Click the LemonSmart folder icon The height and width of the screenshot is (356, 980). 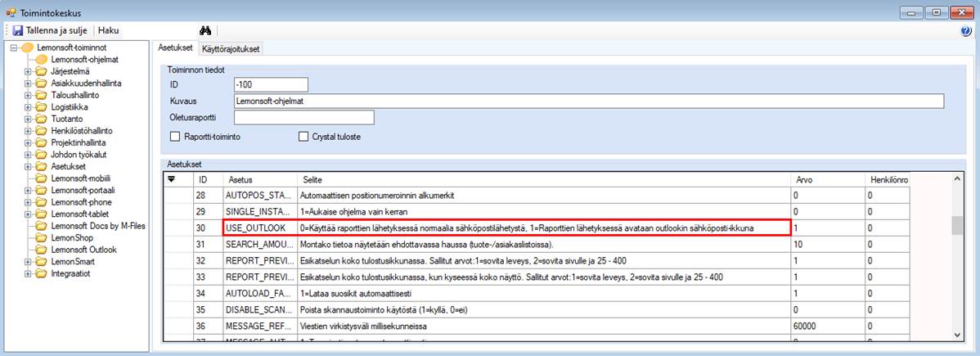(41, 262)
